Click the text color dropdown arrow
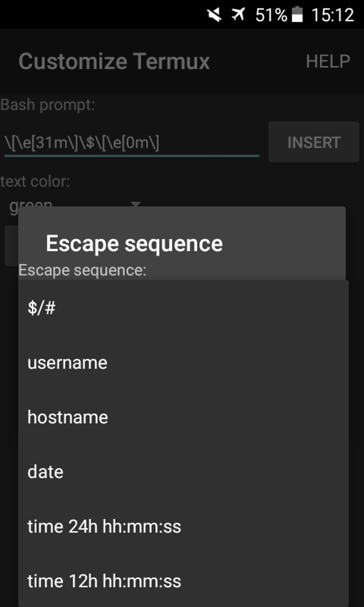This screenshot has height=607, width=364. 136,204
